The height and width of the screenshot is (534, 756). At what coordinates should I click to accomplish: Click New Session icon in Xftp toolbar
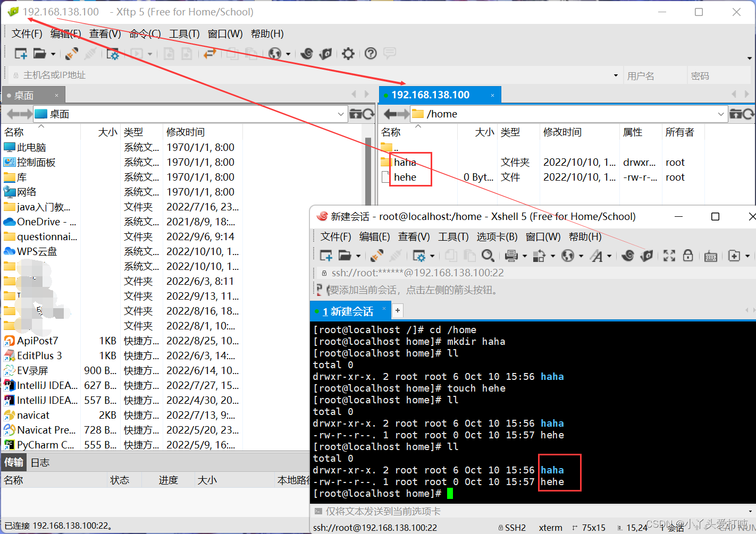click(x=21, y=54)
